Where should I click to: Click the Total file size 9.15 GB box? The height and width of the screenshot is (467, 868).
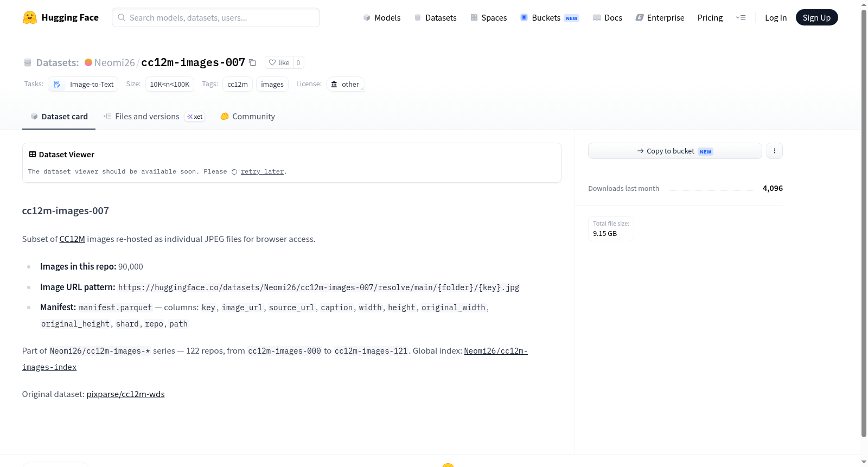click(611, 229)
